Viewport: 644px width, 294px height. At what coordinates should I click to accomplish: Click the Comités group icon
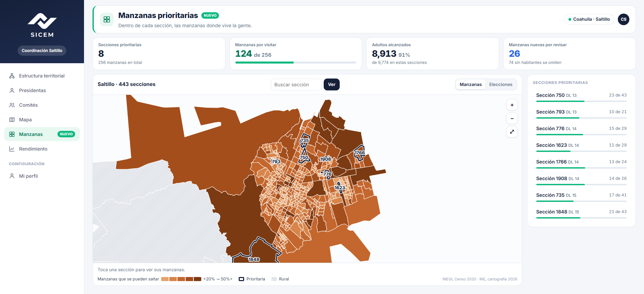[12, 105]
